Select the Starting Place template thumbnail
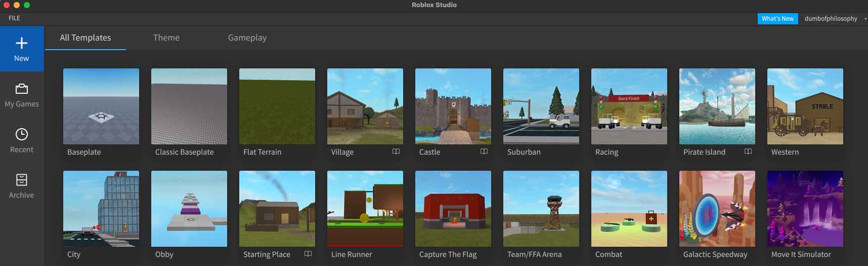The width and height of the screenshot is (868, 266). pyautogui.click(x=277, y=209)
